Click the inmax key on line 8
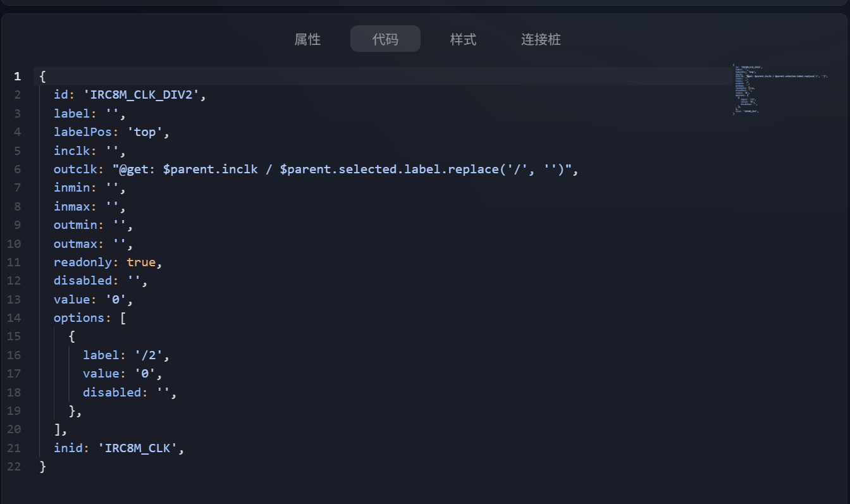 tap(71, 206)
